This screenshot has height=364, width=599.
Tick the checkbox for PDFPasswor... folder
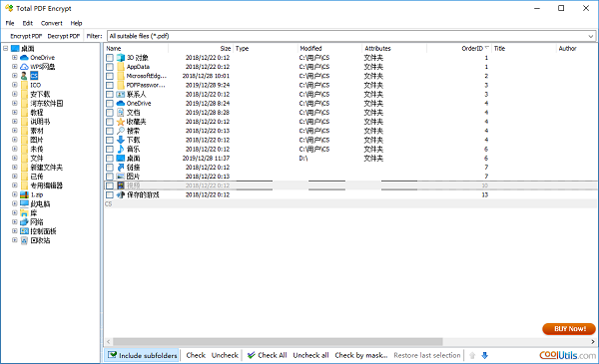click(110, 85)
